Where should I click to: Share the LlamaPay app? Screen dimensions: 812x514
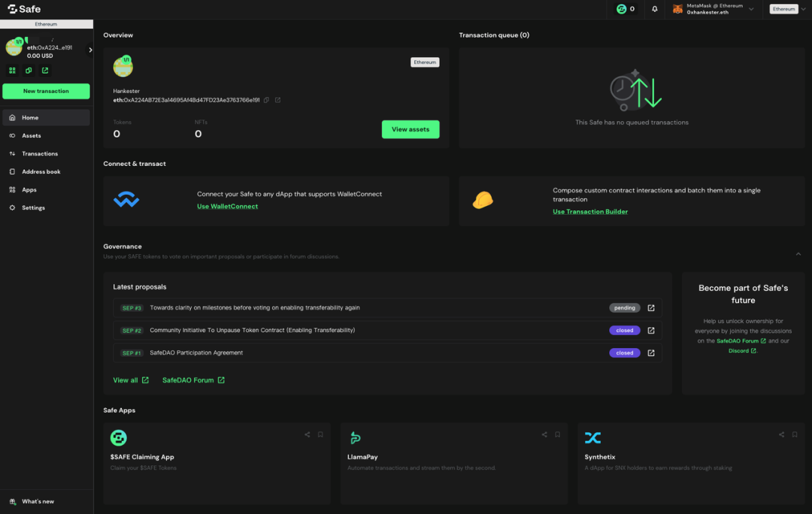coord(544,435)
